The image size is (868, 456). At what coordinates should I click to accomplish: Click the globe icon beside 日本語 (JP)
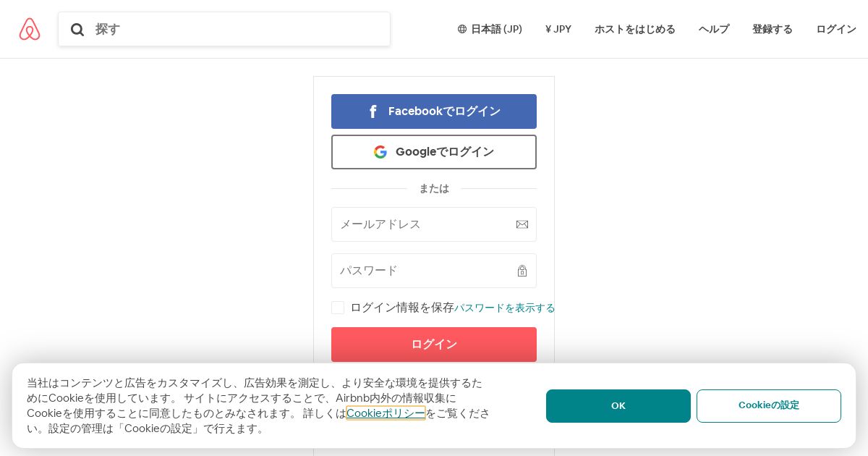coord(462,29)
